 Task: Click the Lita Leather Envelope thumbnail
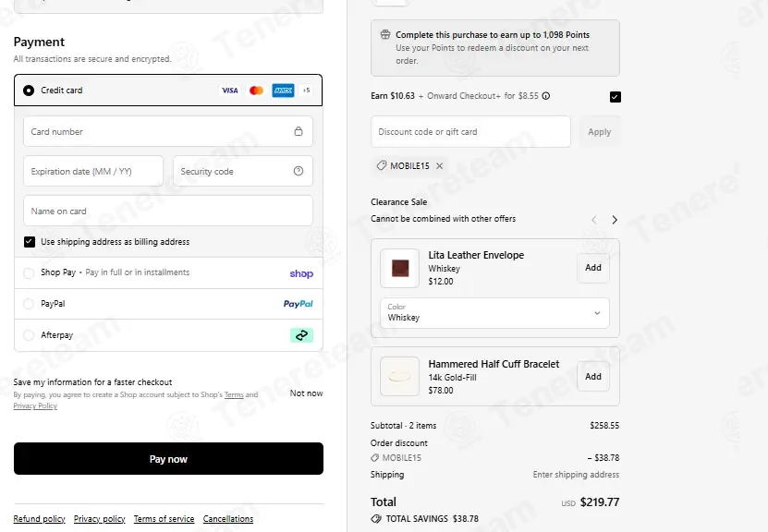[x=399, y=268]
